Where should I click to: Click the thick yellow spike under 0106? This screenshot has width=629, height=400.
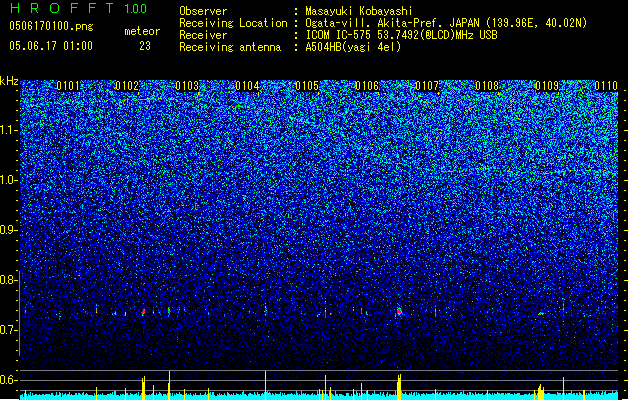(399, 387)
